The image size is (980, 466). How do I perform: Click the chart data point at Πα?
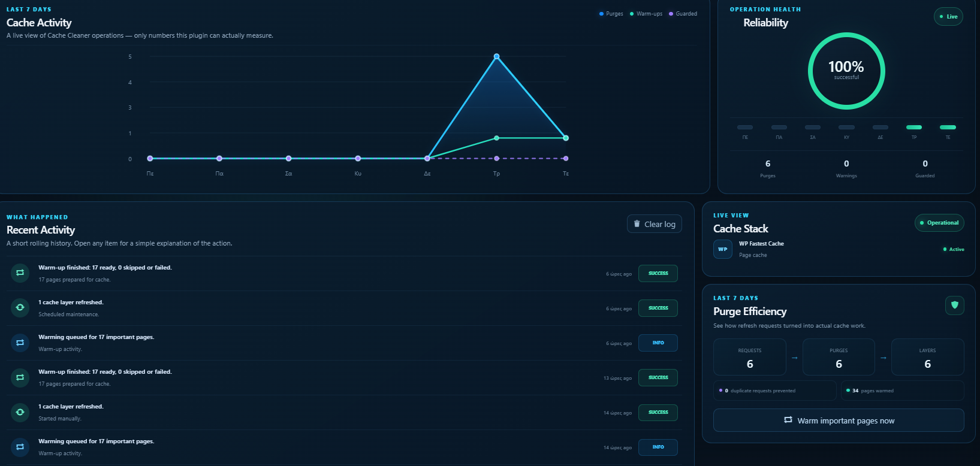tap(219, 158)
